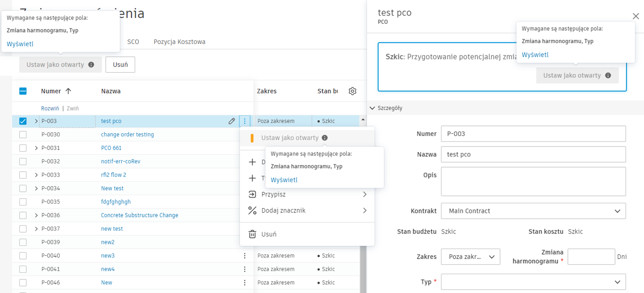The image size is (644, 293).
Task: Click into the Opis text area
Action: (533, 181)
